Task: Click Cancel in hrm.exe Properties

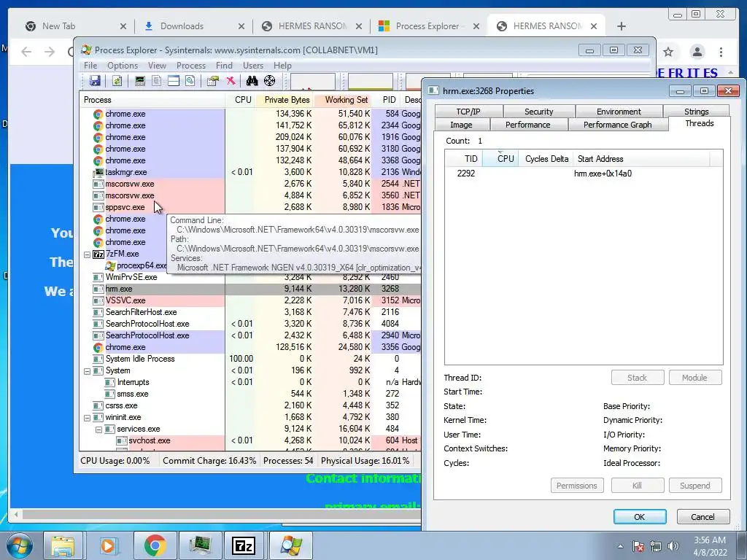Action: point(703,517)
